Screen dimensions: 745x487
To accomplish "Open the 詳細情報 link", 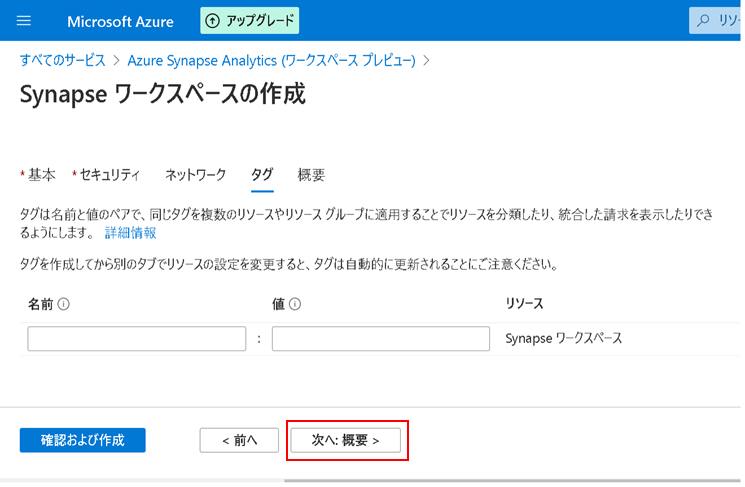I will coord(130,232).
